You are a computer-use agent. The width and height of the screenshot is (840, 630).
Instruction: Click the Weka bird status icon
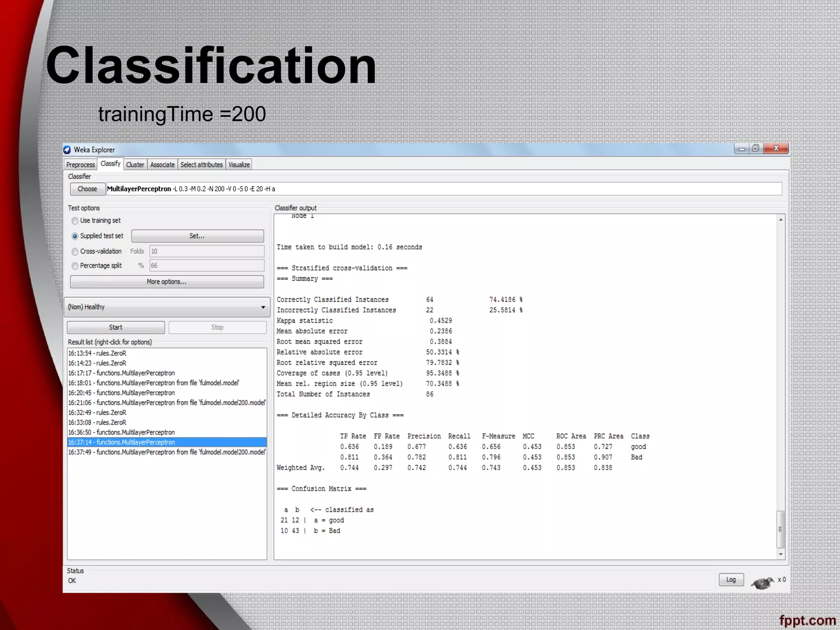762,582
